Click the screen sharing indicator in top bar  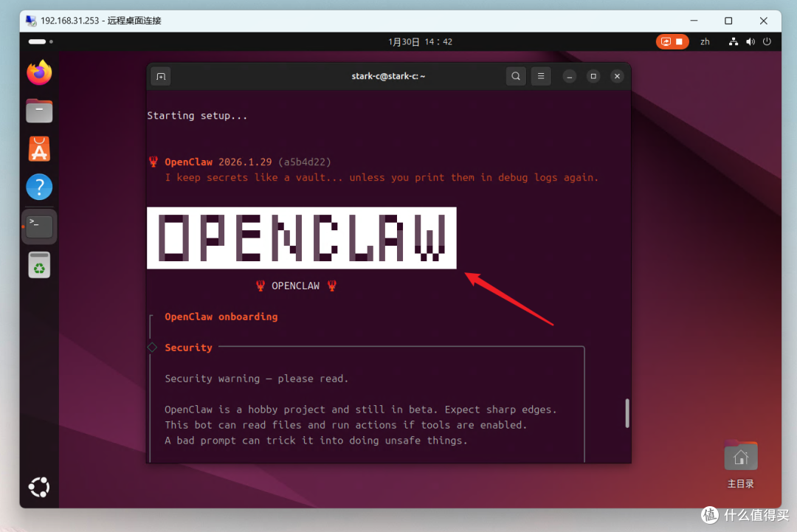(x=672, y=41)
